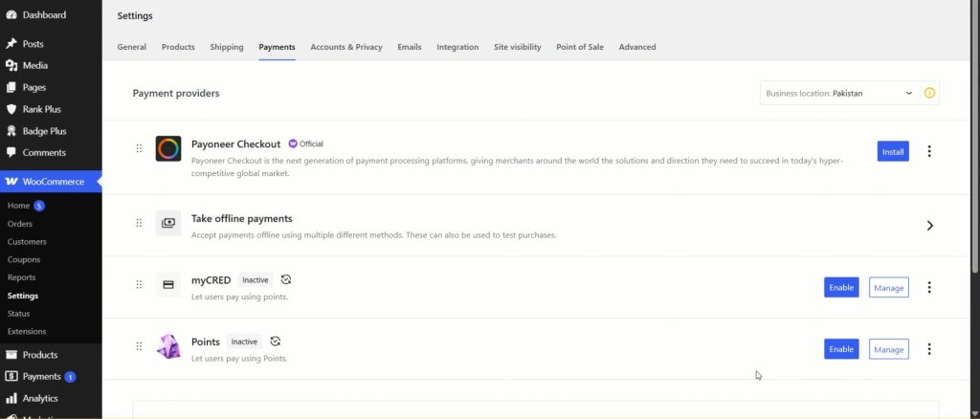980x419 pixels.
Task: Click the drag handle for Points
Action: pos(139,346)
